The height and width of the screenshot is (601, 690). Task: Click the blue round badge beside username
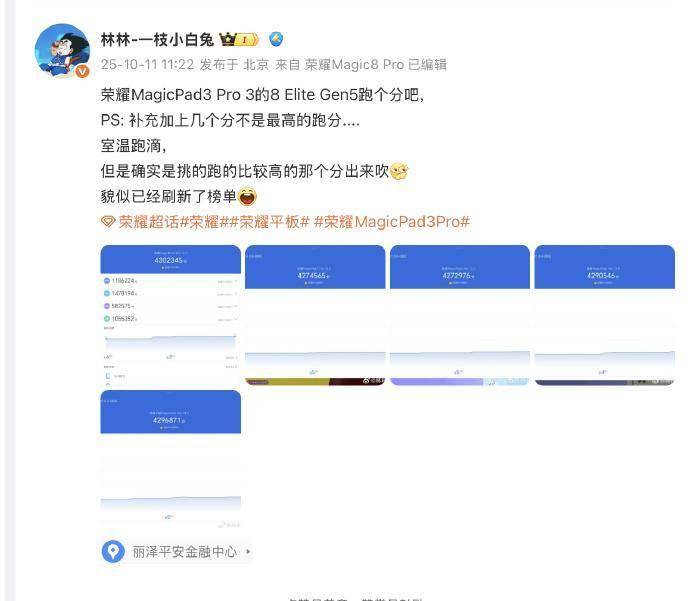276,40
